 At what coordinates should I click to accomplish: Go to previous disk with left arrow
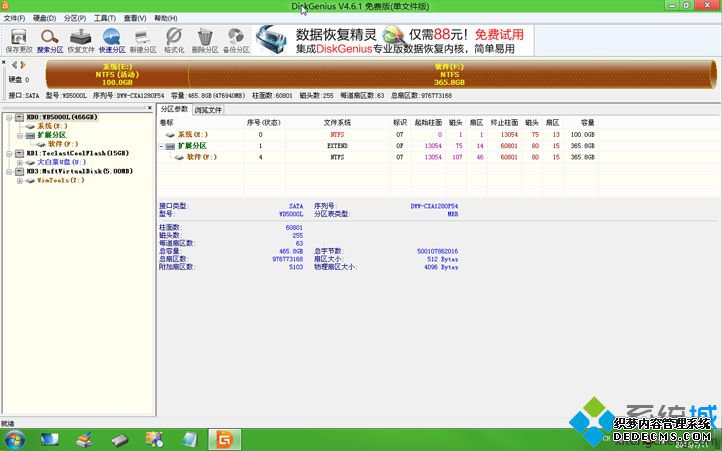[x=14, y=65]
